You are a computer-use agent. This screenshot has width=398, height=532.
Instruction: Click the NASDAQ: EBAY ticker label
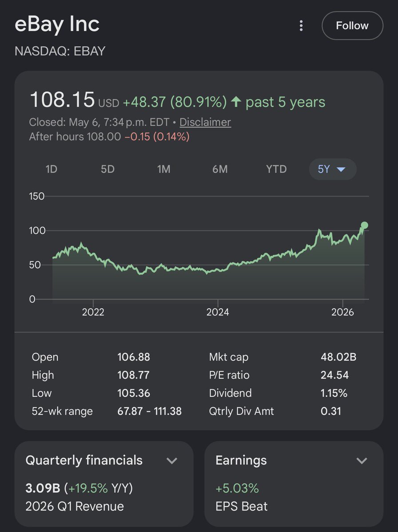tap(60, 51)
